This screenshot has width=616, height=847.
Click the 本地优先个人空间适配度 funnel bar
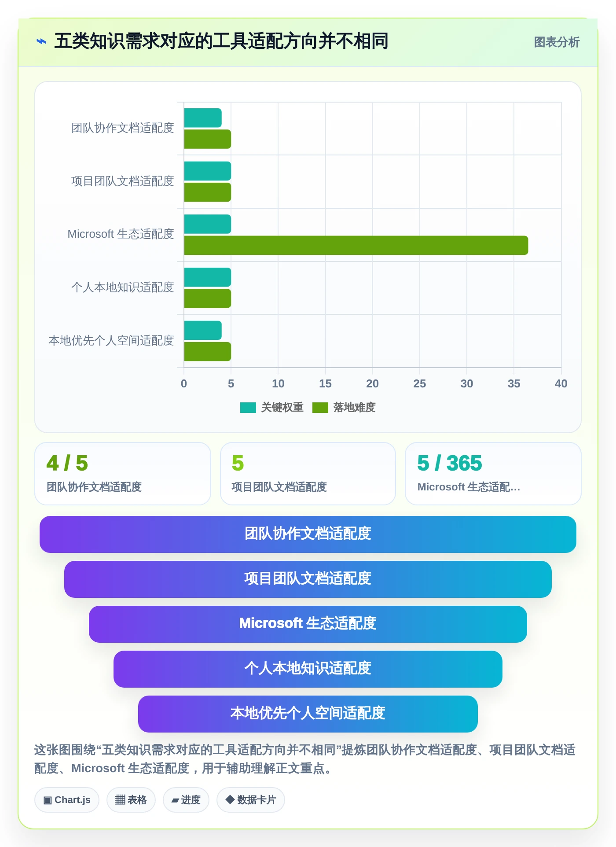[x=308, y=714]
